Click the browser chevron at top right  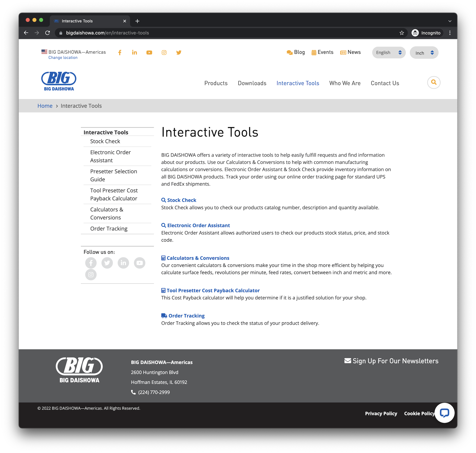coord(450,21)
